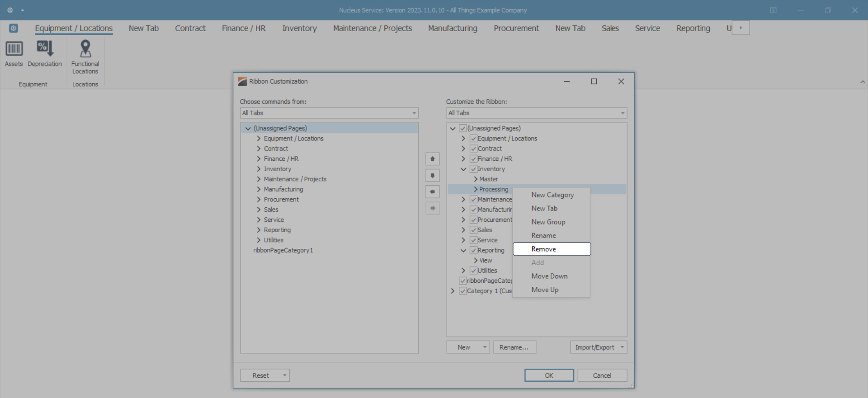Viewport: 868px width, 398px height.
Task: Click the left arrow remove button
Action: coord(433,192)
